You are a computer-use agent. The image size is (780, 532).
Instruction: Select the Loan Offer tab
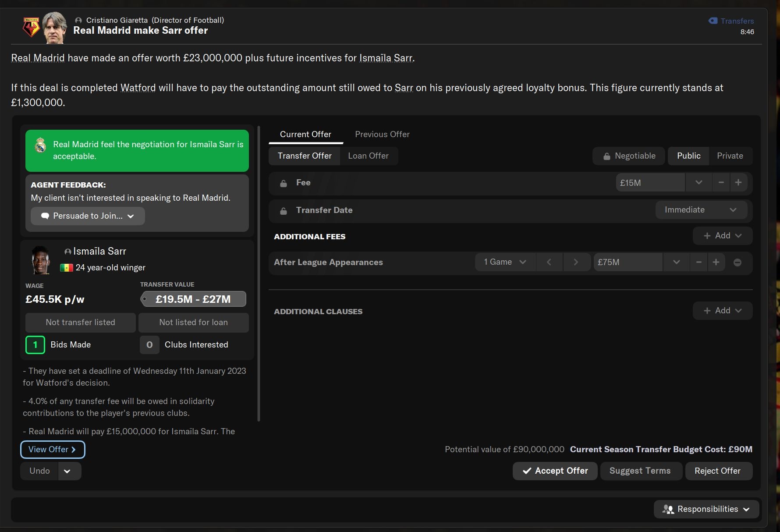(368, 156)
